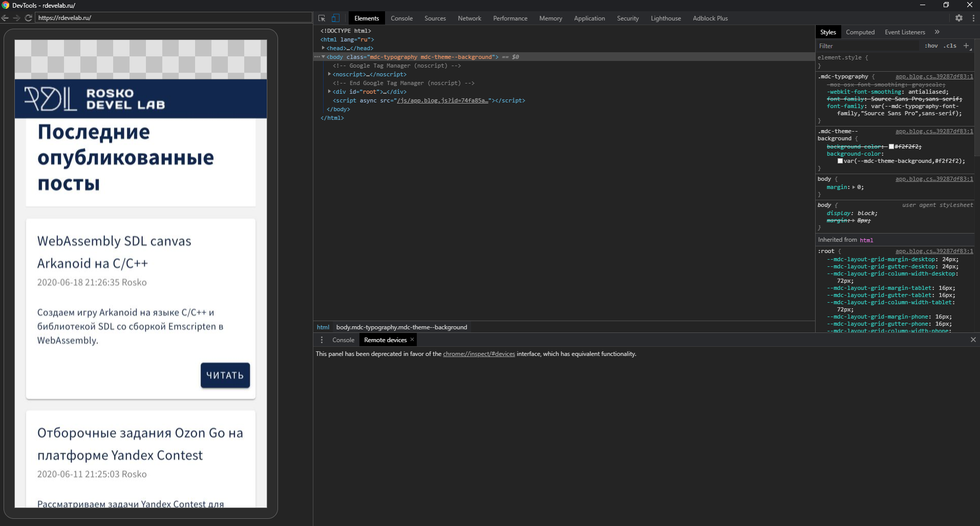Expand the head element node
Screen dimensions: 980x526
[x=323, y=48]
